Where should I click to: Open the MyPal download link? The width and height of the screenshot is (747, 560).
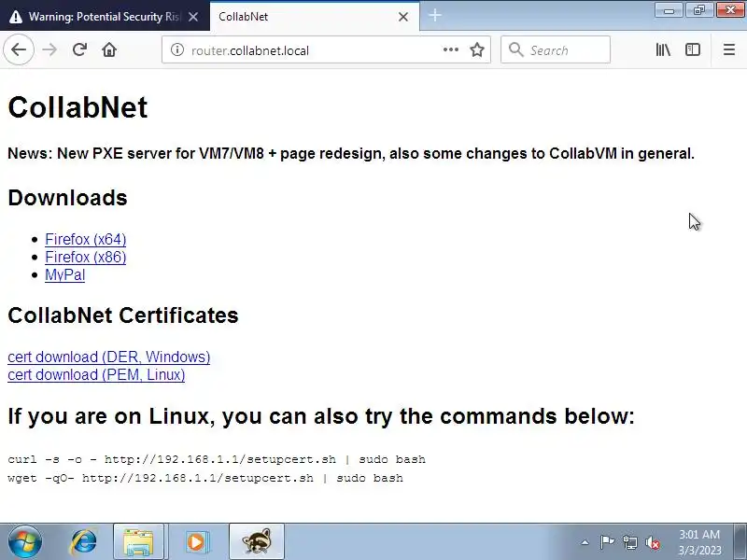[64, 274]
